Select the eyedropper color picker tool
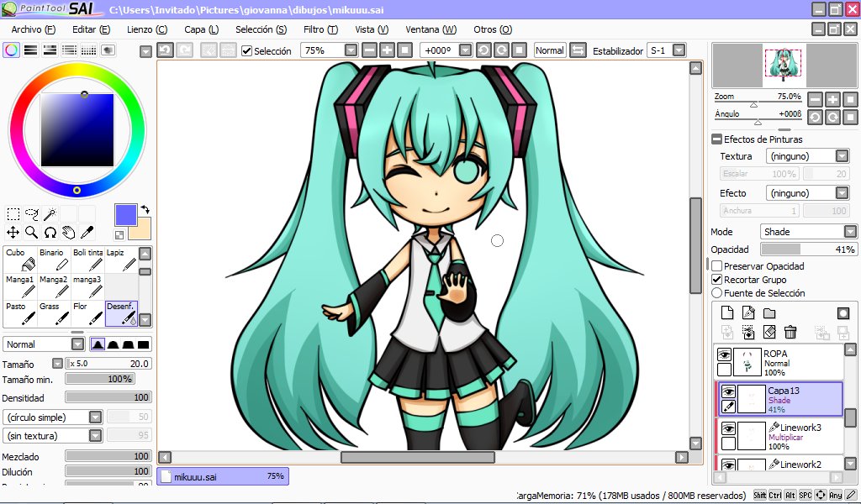861x504 pixels. tap(87, 233)
